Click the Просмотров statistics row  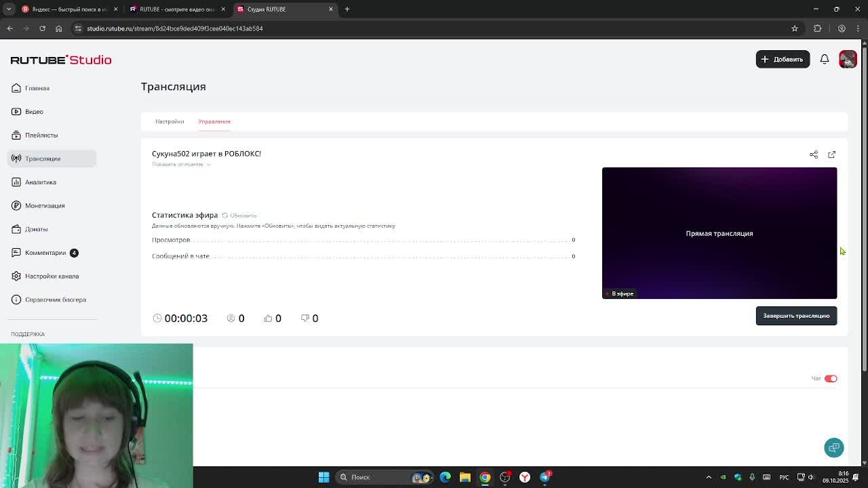(363, 240)
